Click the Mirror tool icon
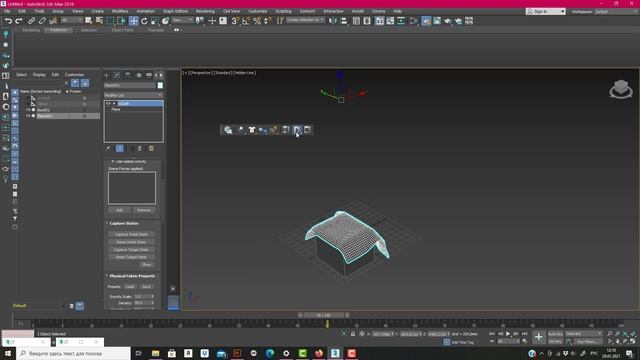Screen dimensions: 640x360 pos(333,21)
